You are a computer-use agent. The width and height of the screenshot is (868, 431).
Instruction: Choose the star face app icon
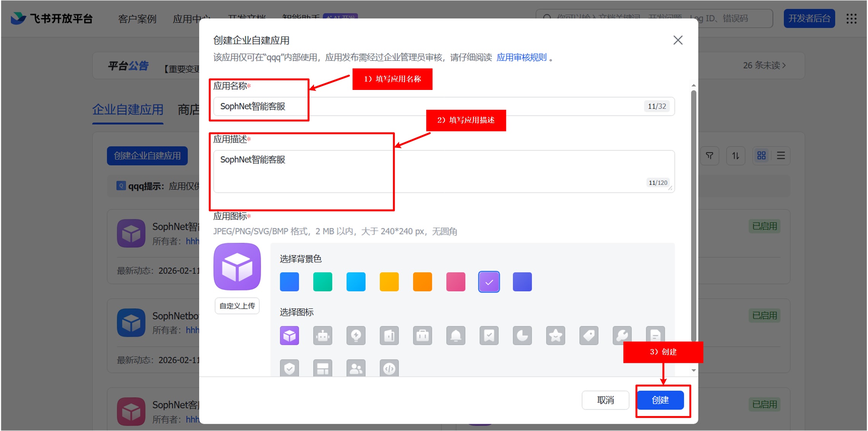coord(556,336)
